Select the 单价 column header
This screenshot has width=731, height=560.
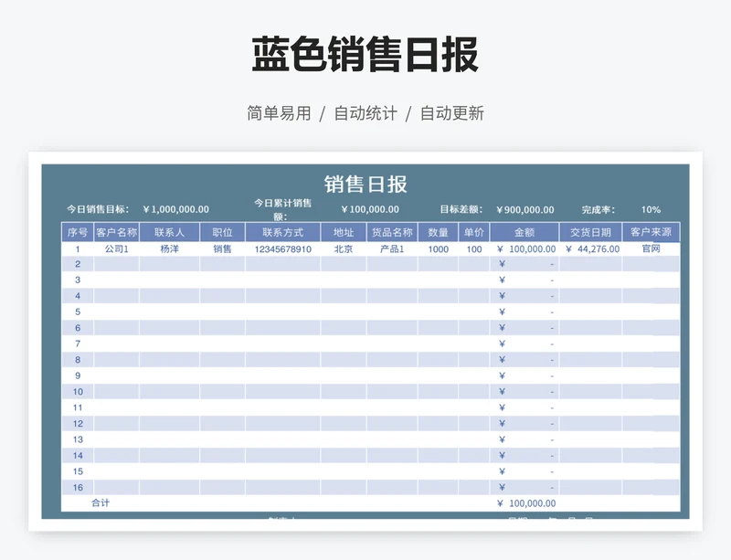tap(474, 232)
